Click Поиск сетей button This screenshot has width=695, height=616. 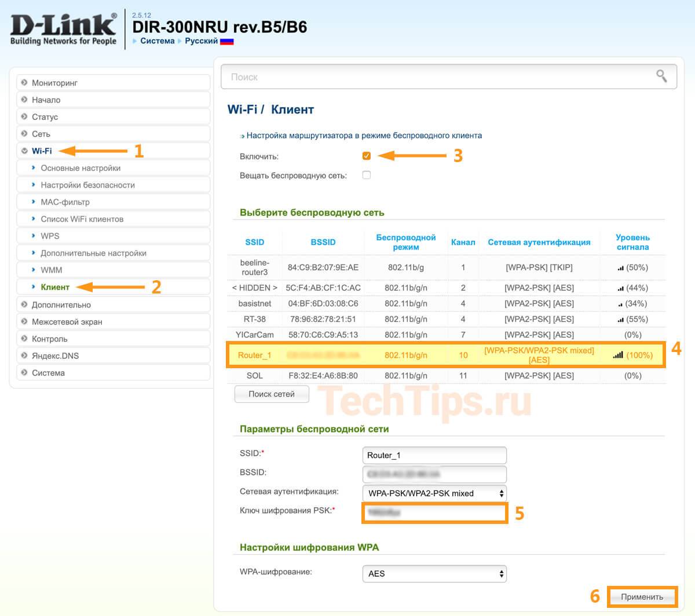pyautogui.click(x=272, y=394)
